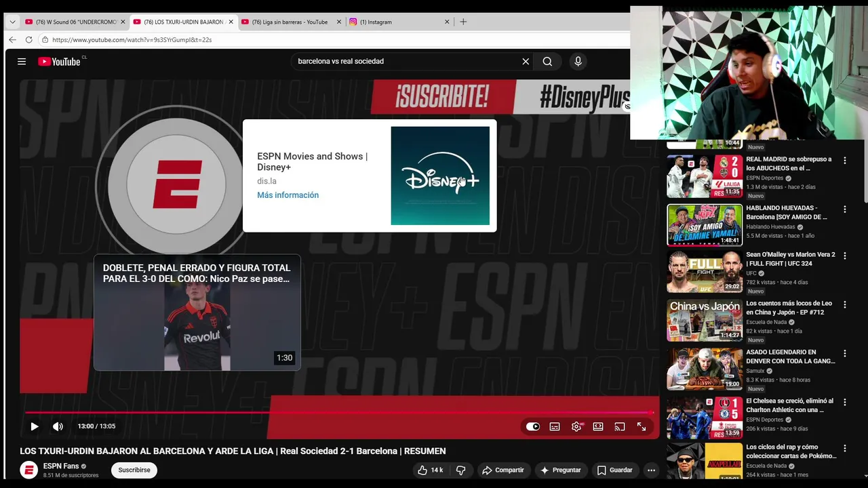Run search with the magnifier button
The width and height of the screenshot is (868, 488).
[x=547, y=62]
